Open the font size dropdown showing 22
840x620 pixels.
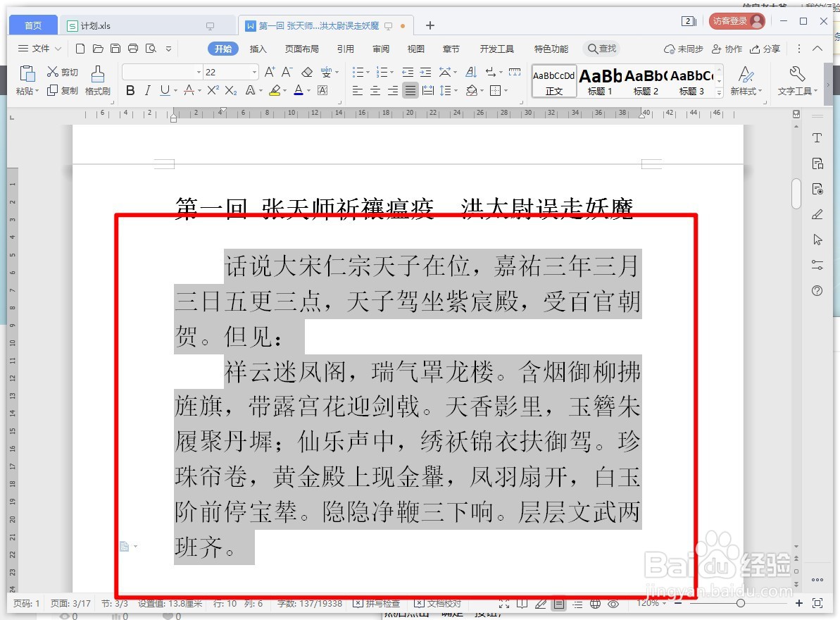click(x=254, y=71)
